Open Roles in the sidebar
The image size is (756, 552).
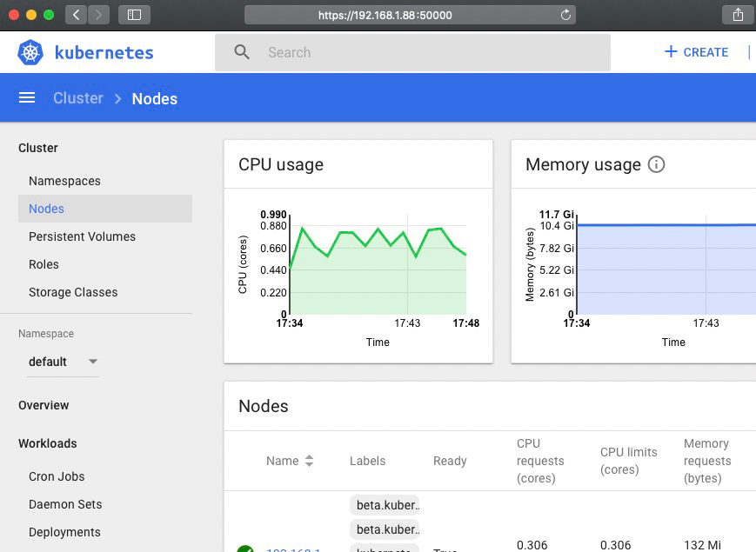43,264
